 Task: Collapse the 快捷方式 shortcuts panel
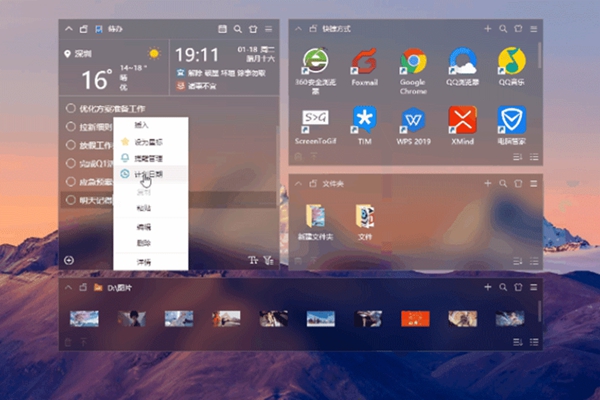click(297, 30)
